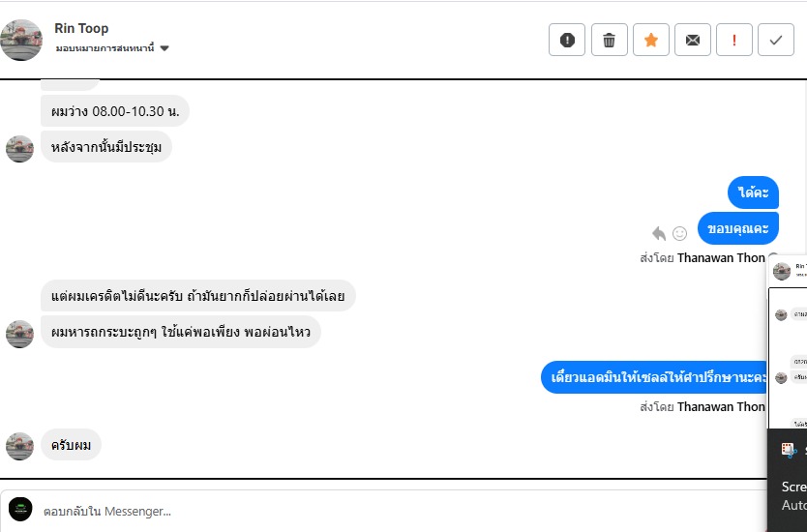The image size is (807, 532).
Task: Click the page avatar beside reply box
Action: tap(20, 510)
